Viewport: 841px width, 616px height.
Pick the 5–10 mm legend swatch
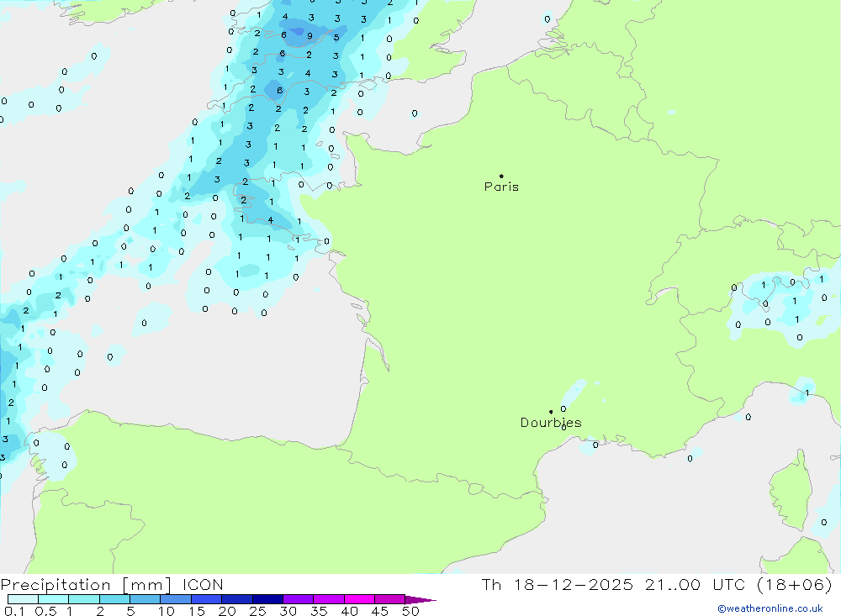tap(145, 599)
